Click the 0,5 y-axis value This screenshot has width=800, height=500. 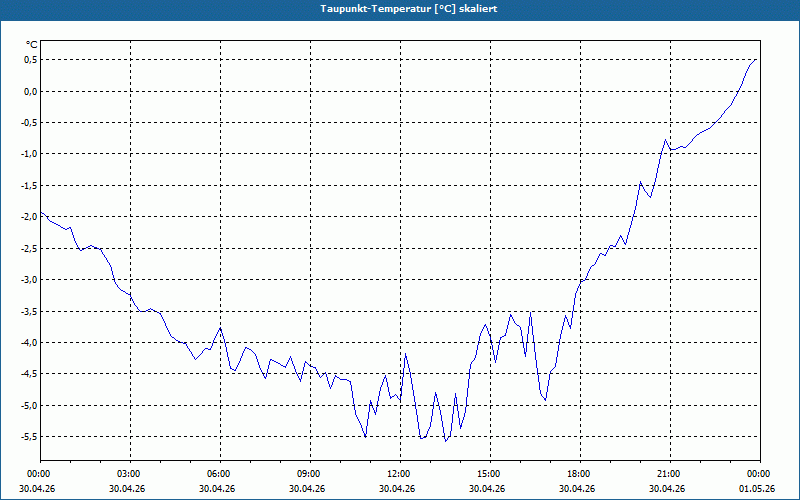(x=32, y=60)
